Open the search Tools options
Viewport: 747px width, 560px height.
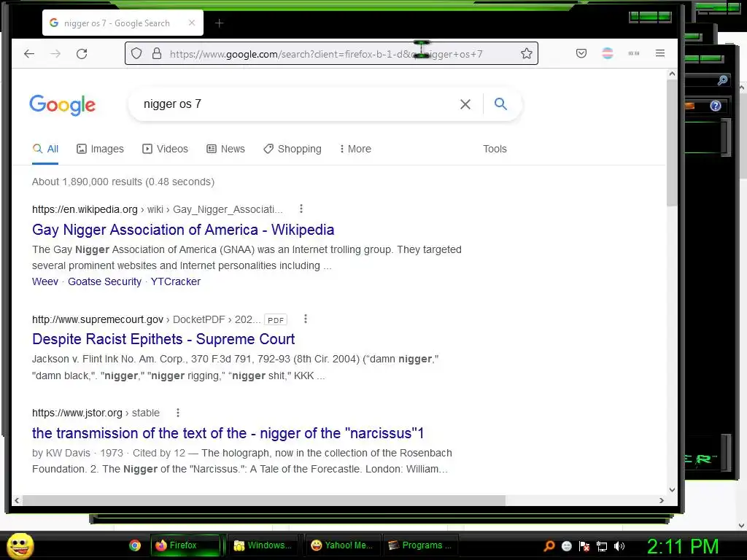[x=495, y=149]
